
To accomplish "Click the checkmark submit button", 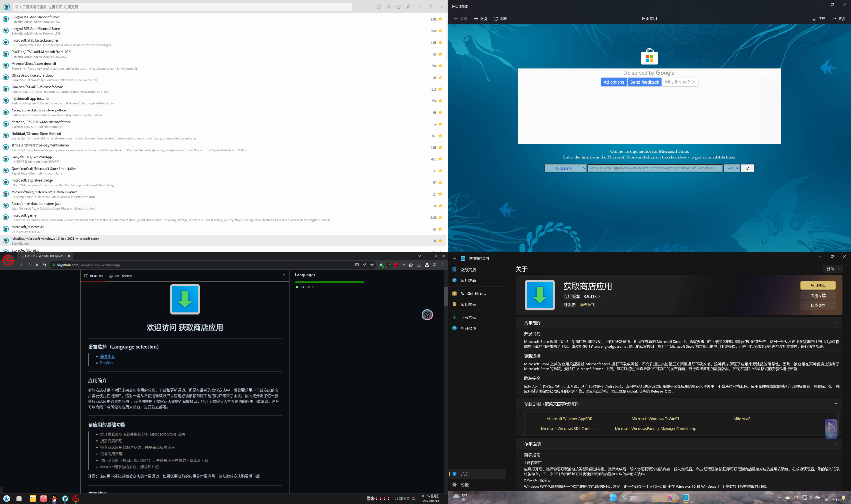I will (x=747, y=168).
